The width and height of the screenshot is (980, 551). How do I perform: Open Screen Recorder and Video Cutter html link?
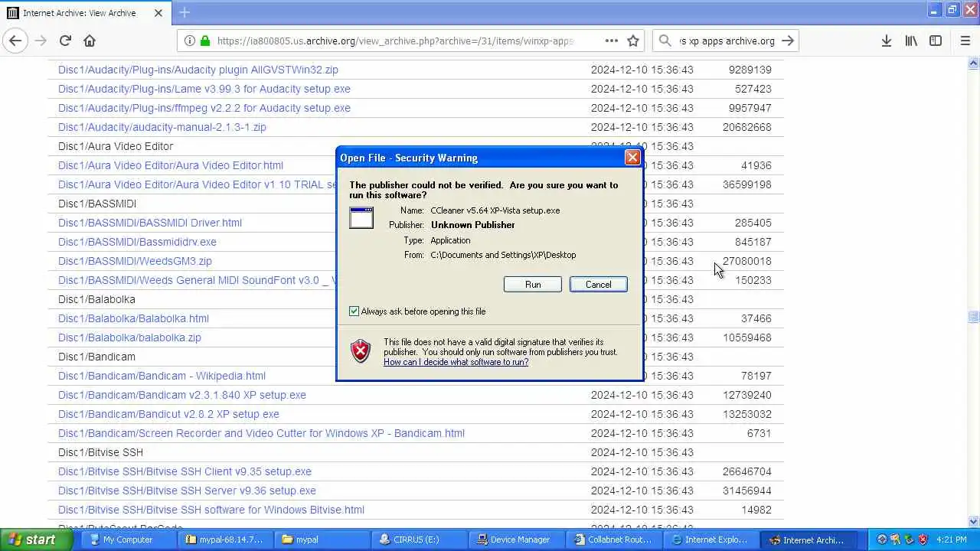[261, 433]
